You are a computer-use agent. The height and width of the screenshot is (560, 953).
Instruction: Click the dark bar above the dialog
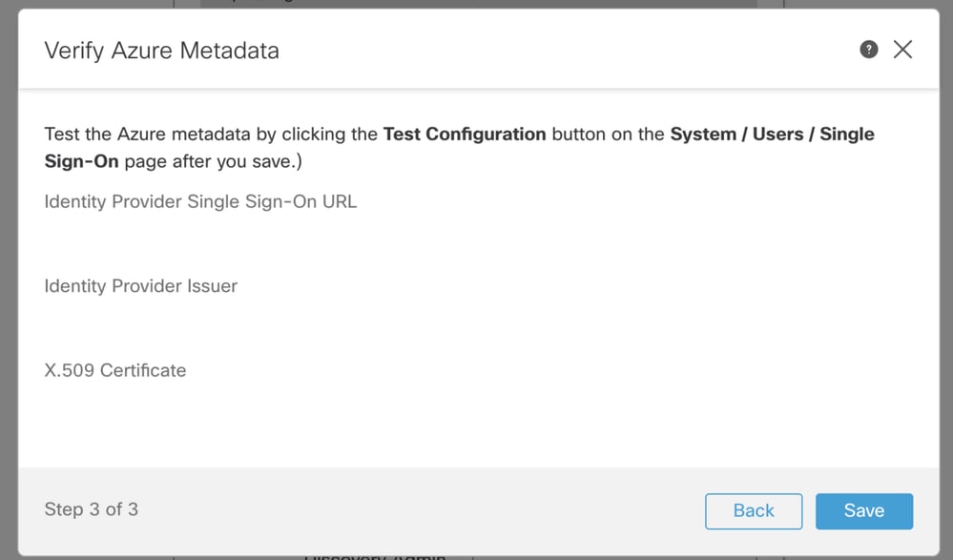pos(478,4)
